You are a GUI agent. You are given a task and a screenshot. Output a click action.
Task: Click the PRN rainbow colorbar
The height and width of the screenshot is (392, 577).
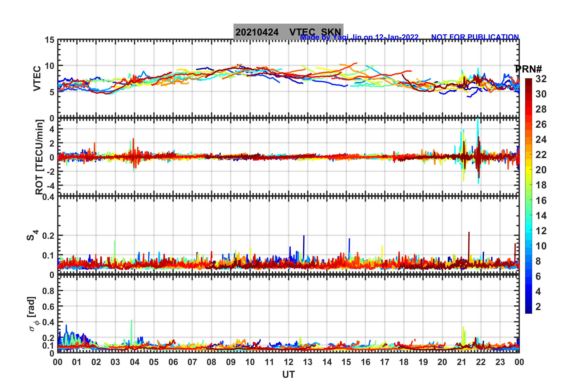pos(528,196)
